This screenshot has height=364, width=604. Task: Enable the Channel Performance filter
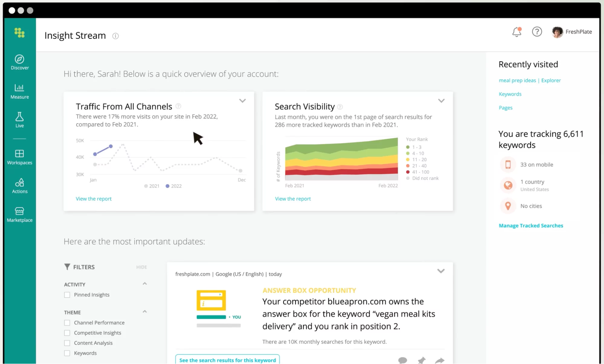pyautogui.click(x=67, y=323)
